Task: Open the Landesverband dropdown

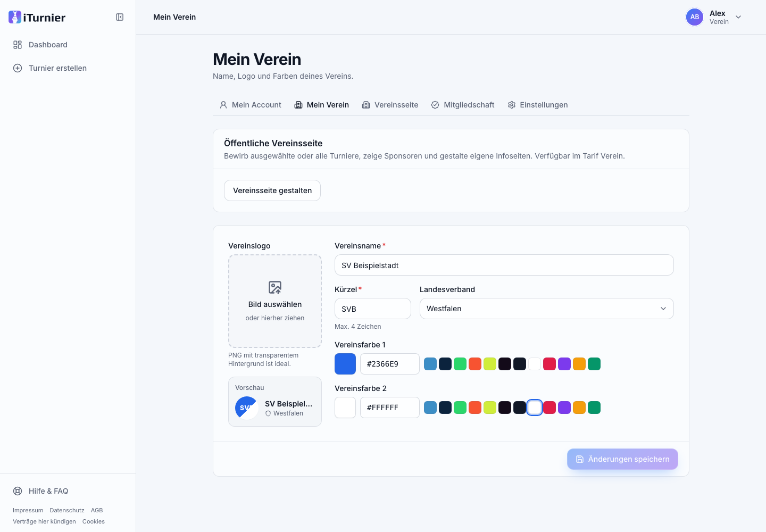Action: click(x=547, y=309)
